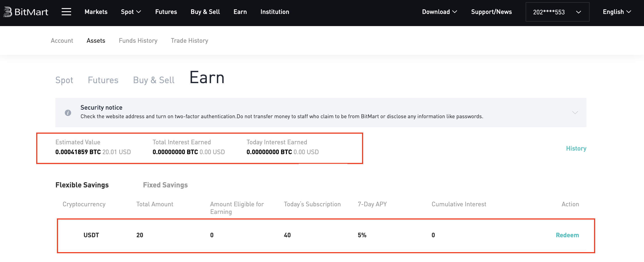
Task: Open the Funds History tab
Action: point(138,40)
